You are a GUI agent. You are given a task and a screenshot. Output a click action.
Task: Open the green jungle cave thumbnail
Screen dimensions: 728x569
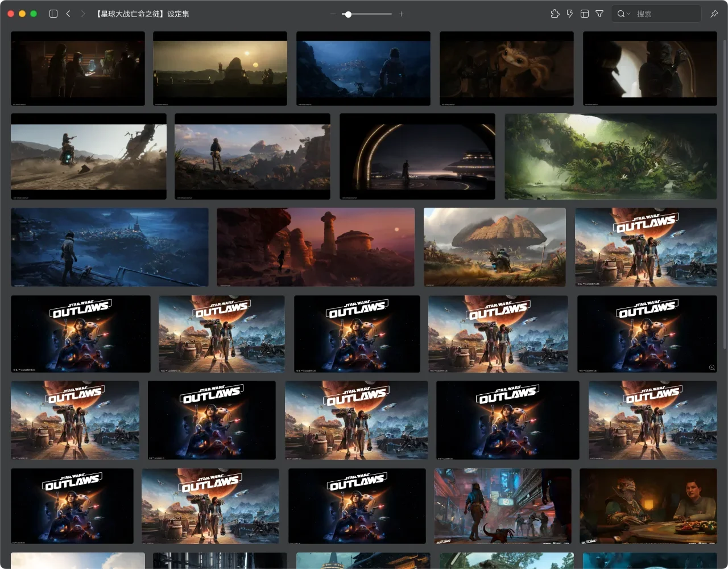point(611,156)
